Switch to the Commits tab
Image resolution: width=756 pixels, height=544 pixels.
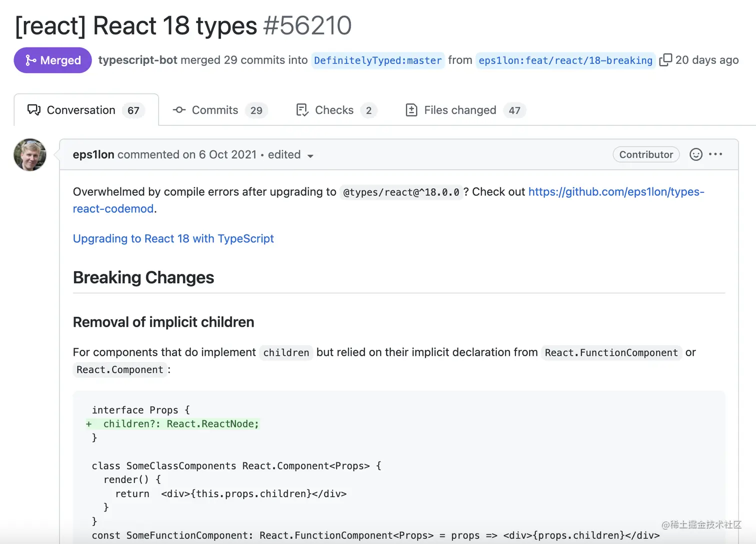pyautogui.click(x=220, y=110)
